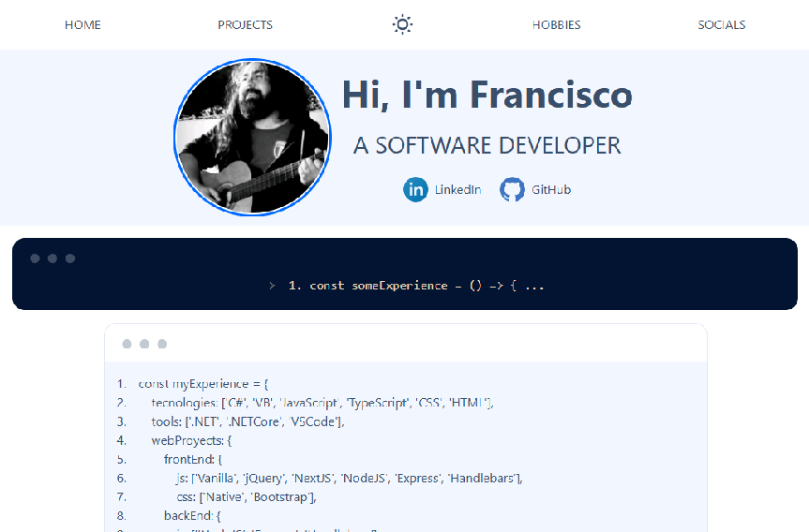Click the tecnologies array line

[x=322, y=403]
